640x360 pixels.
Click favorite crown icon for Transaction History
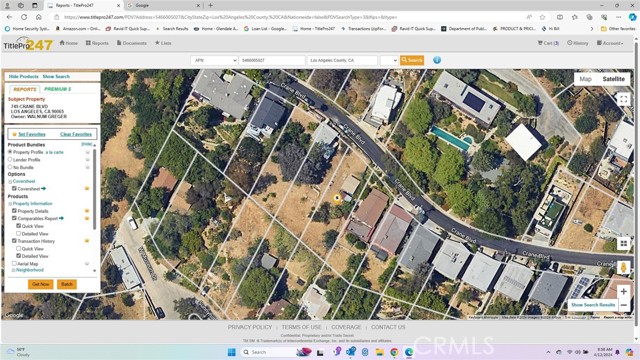coord(87,241)
